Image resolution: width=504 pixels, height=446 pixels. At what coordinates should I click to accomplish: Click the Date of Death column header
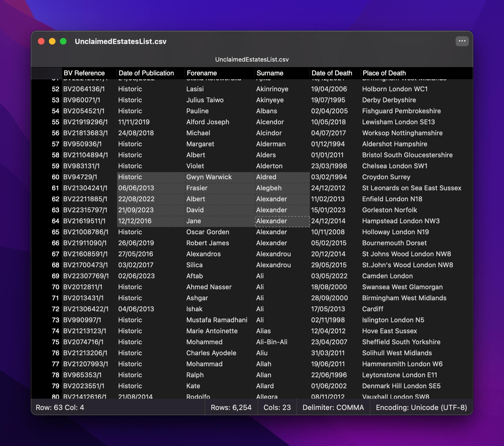tap(332, 73)
